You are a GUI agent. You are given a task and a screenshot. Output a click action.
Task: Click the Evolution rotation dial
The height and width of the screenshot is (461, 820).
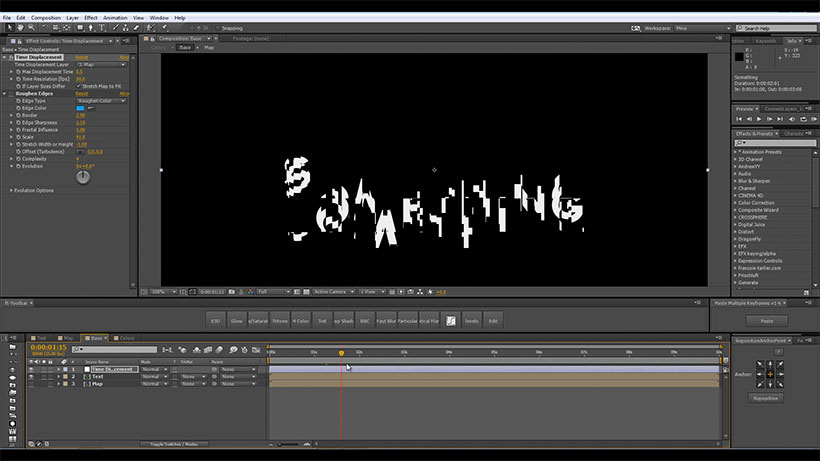point(83,177)
